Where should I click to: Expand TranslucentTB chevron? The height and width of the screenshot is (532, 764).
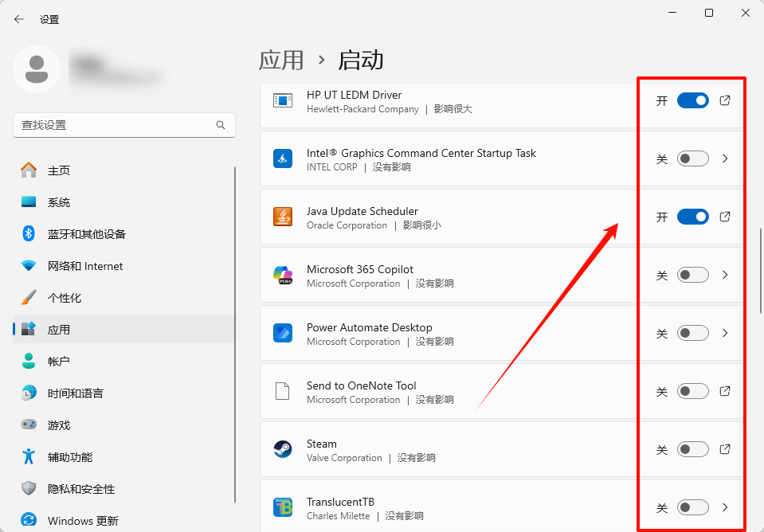[725, 507]
